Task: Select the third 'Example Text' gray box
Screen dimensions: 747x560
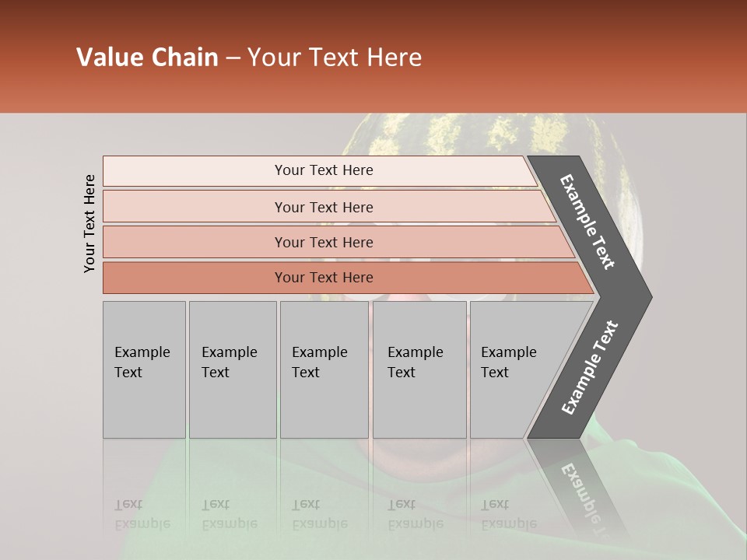Action: 324,369
